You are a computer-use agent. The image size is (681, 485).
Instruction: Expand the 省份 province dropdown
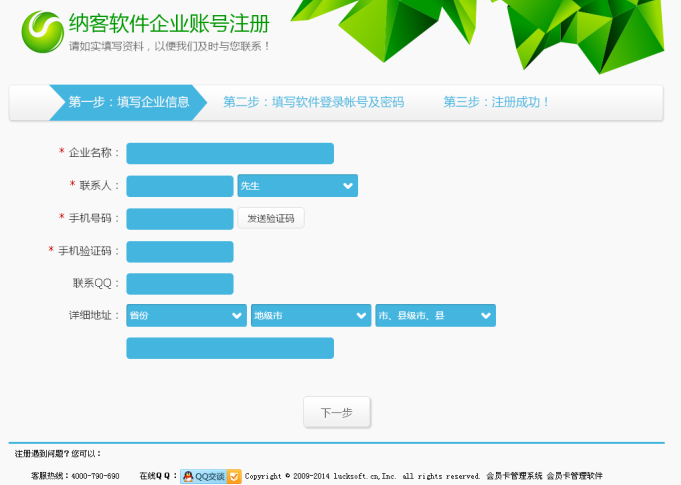click(x=186, y=316)
